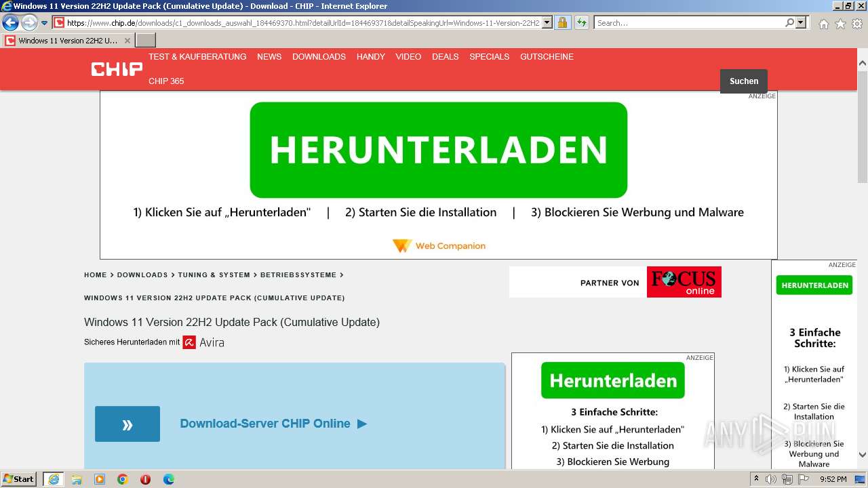Click the browser Forward arrow

coord(29,23)
